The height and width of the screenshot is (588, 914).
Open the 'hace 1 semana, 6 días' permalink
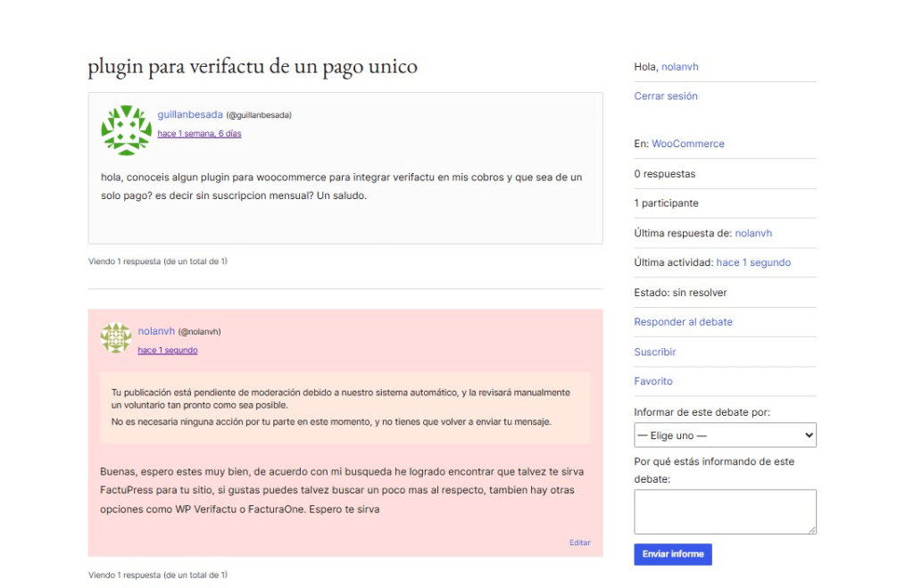point(199,134)
